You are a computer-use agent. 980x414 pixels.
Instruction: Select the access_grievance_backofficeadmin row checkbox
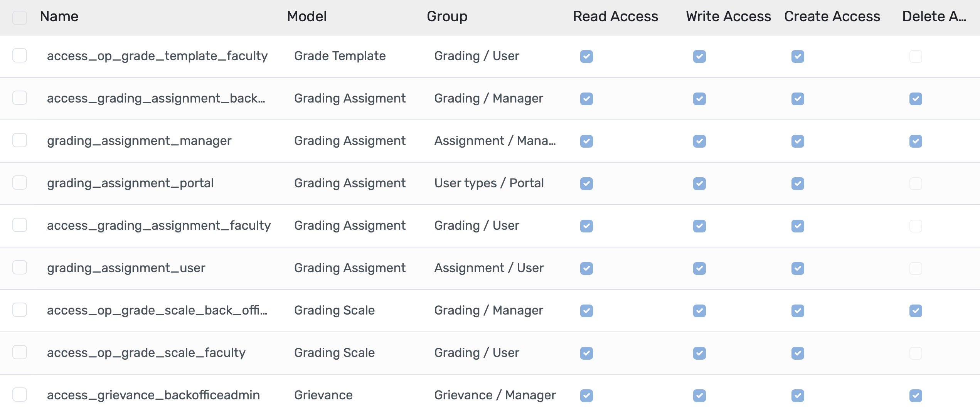point(20,395)
